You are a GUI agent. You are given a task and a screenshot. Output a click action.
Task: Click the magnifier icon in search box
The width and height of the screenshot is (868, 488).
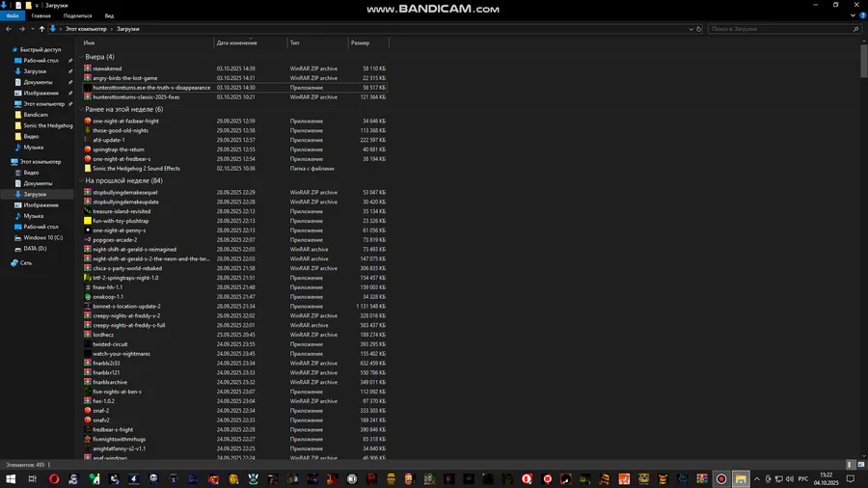[855, 29]
